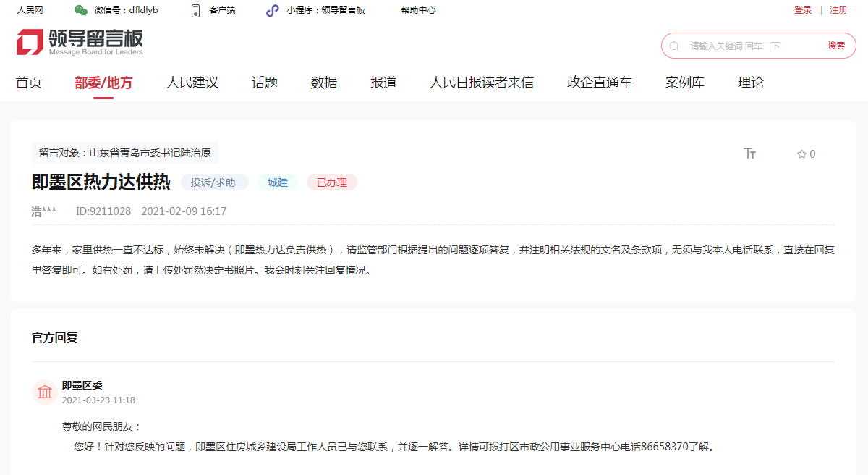Toggle font size with the Tт icon
868x475 pixels.
(x=749, y=154)
